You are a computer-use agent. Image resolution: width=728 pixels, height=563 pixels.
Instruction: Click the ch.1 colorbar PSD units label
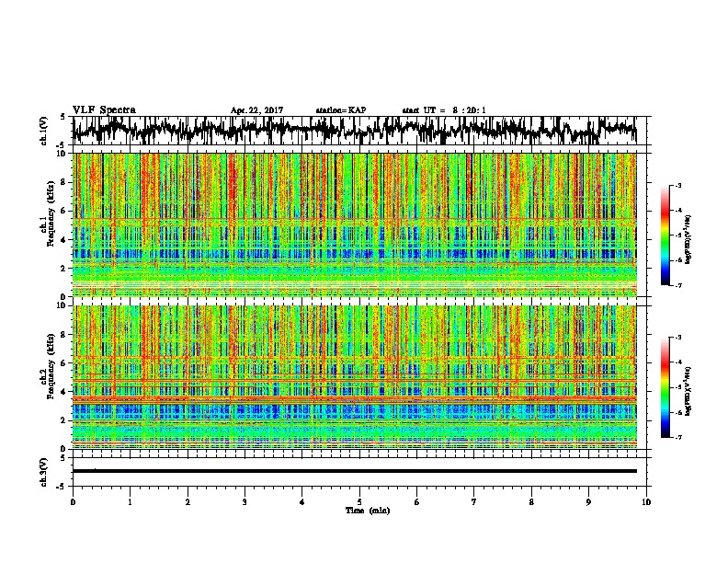coord(688,239)
